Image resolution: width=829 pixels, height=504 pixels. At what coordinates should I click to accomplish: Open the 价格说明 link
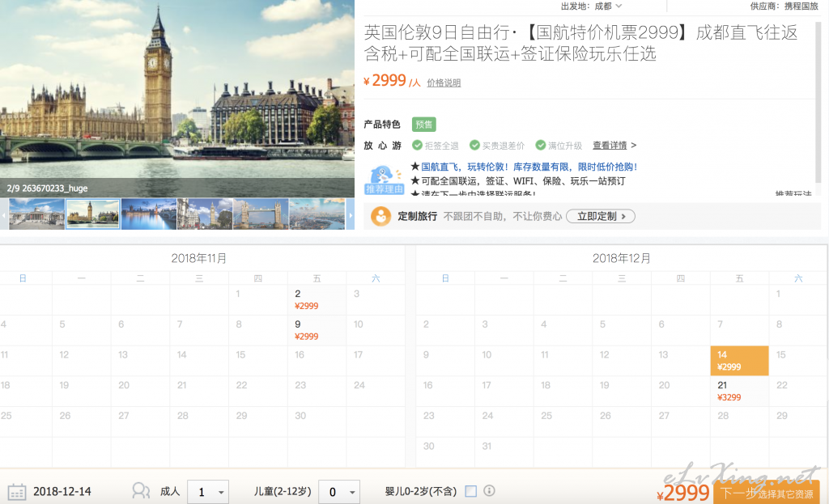click(444, 83)
